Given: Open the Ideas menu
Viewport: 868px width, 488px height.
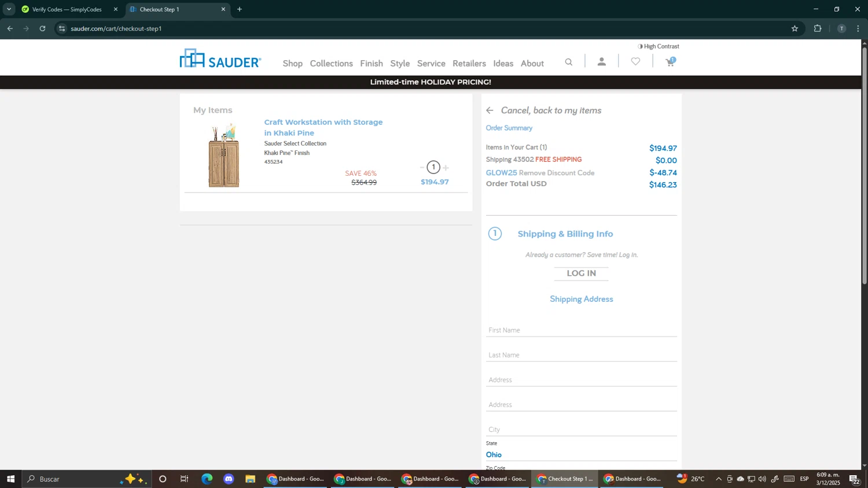Looking at the screenshot, I should (x=503, y=64).
